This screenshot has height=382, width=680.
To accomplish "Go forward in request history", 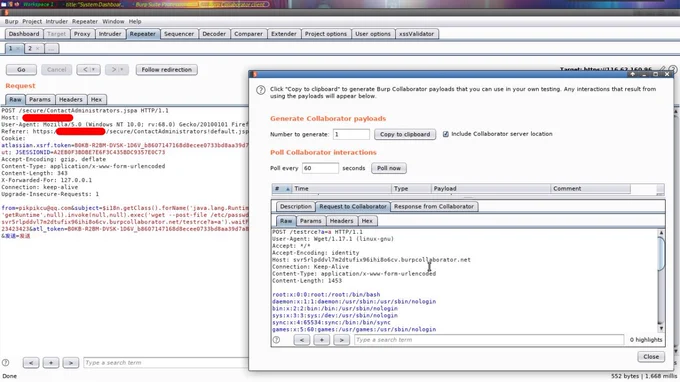I will 117,69.
